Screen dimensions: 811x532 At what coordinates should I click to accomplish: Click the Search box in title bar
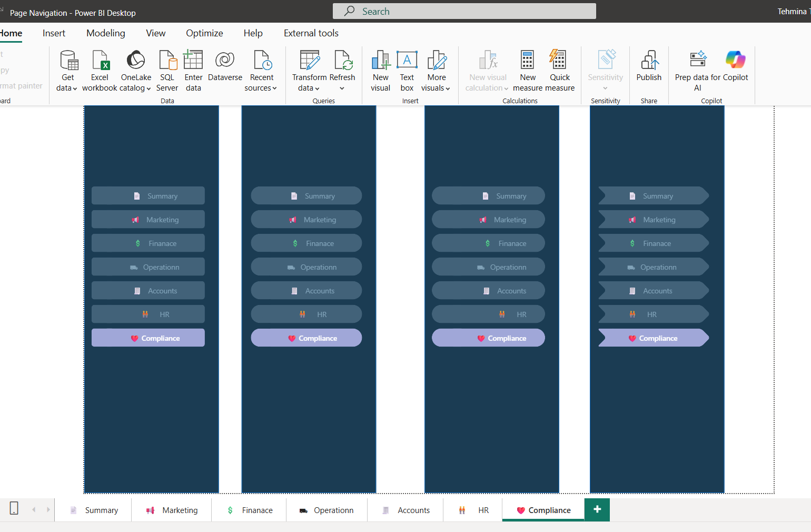pyautogui.click(x=464, y=11)
